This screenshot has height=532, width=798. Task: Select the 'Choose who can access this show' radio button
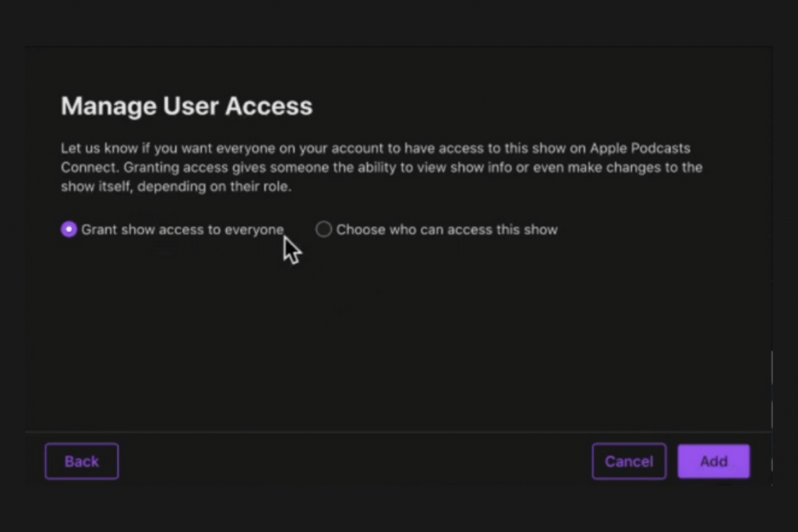(323, 229)
